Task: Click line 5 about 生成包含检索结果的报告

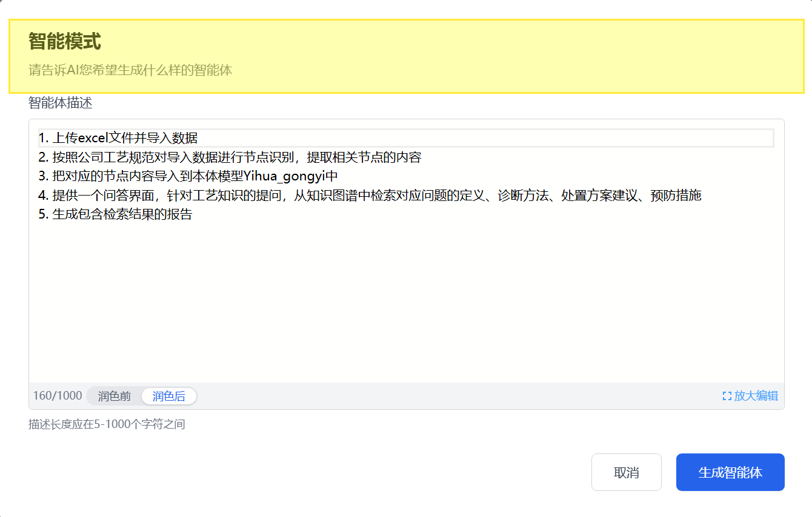Action: point(115,214)
